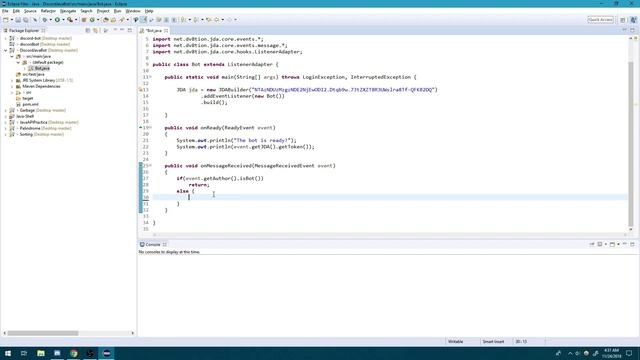This screenshot has width=640, height=360.
Task: Open Console display selected console dropdown
Action: tap(606, 244)
